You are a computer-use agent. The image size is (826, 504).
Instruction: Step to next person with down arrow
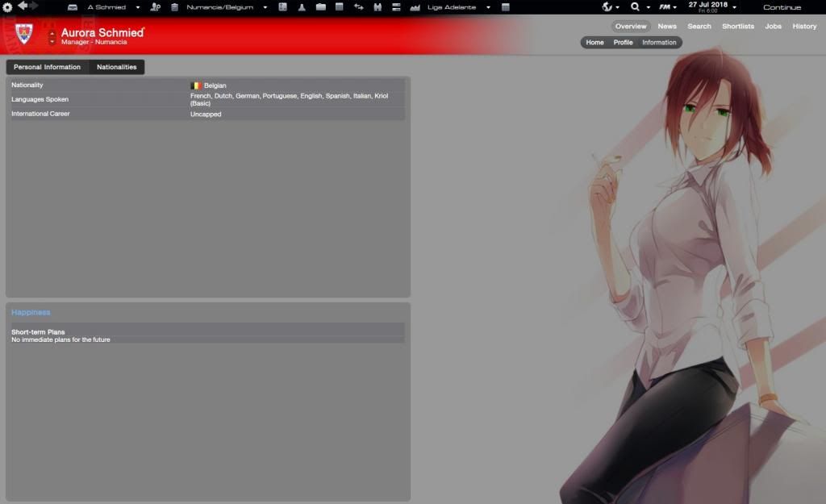pyautogui.click(x=52, y=42)
